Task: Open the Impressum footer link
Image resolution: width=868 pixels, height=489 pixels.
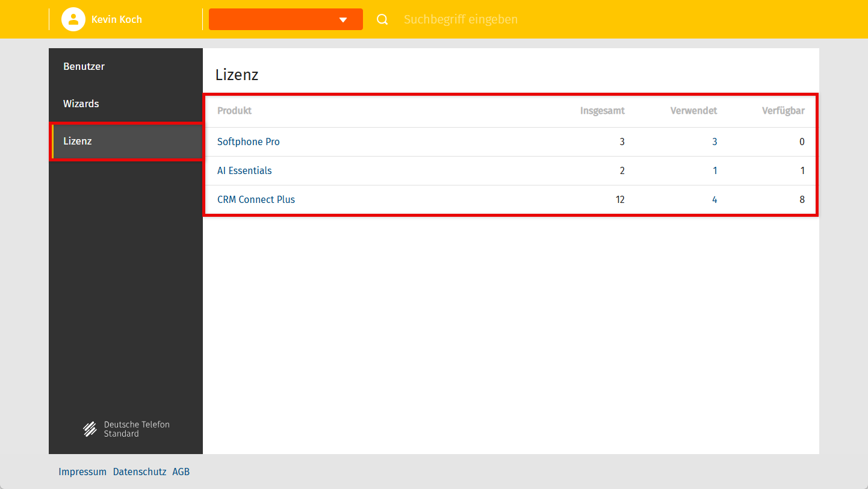Action: pos(82,472)
